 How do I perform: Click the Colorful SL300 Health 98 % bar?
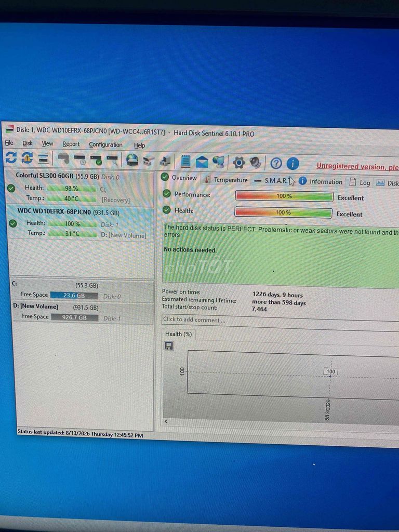tap(71, 188)
